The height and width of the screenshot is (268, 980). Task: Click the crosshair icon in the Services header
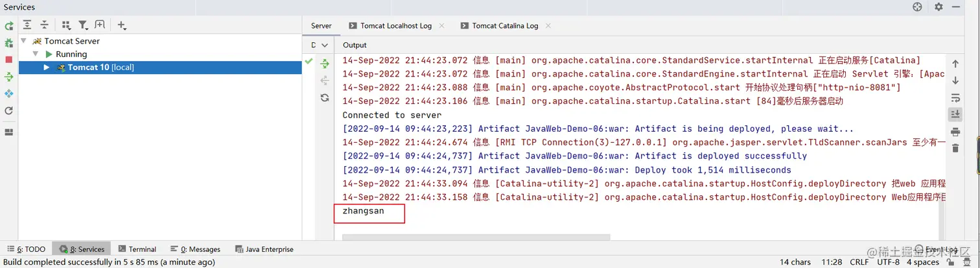coord(917,6)
